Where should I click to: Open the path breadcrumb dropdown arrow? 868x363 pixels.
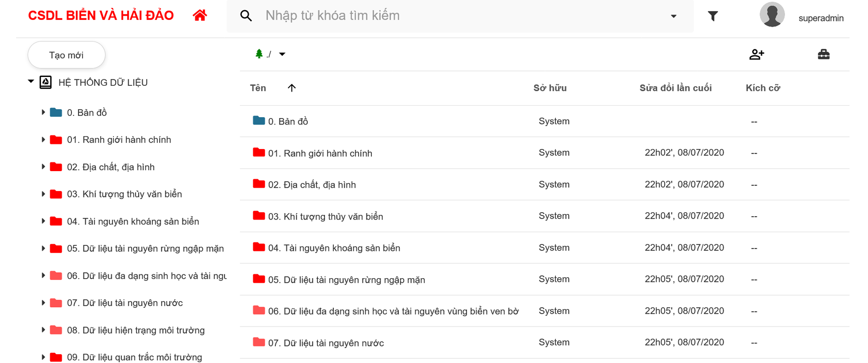[282, 54]
